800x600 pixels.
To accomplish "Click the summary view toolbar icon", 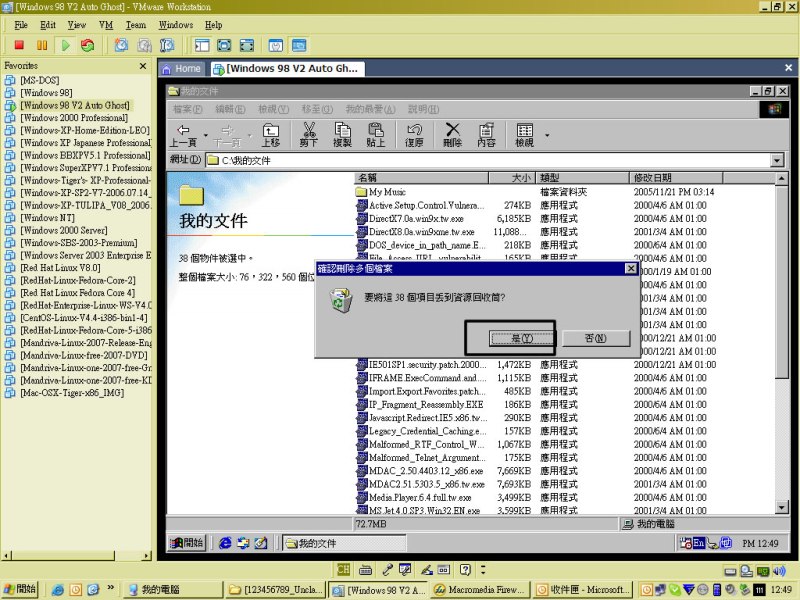I will 276,45.
